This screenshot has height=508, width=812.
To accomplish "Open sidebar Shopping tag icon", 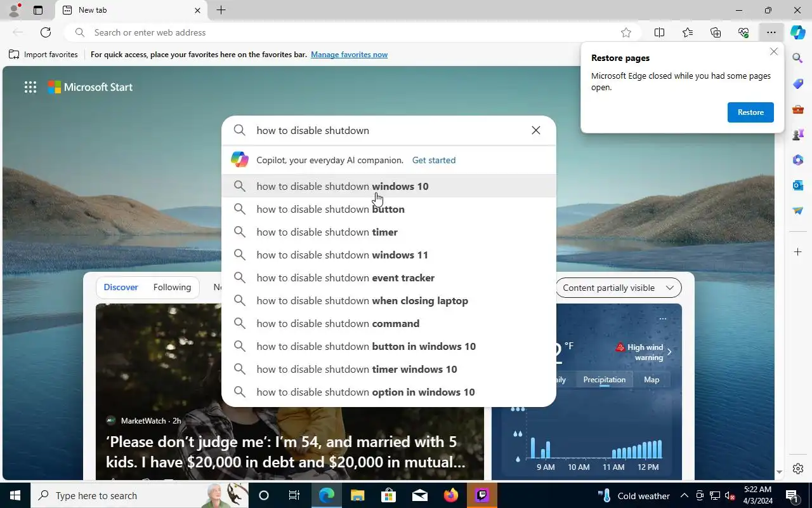I will pos(798,84).
